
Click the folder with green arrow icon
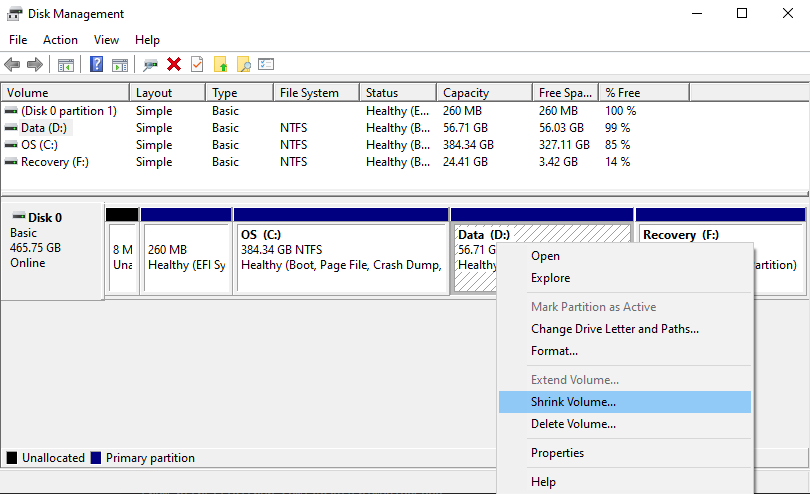221,65
